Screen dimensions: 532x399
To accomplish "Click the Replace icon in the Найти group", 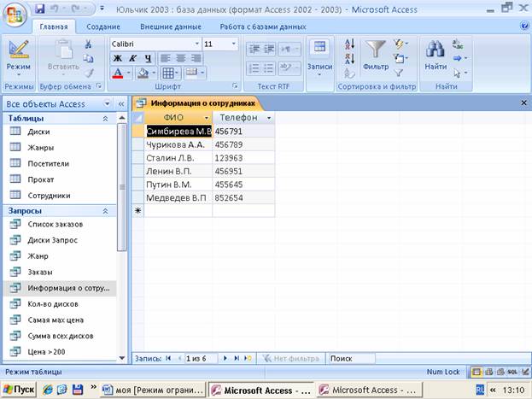I will 458,44.
